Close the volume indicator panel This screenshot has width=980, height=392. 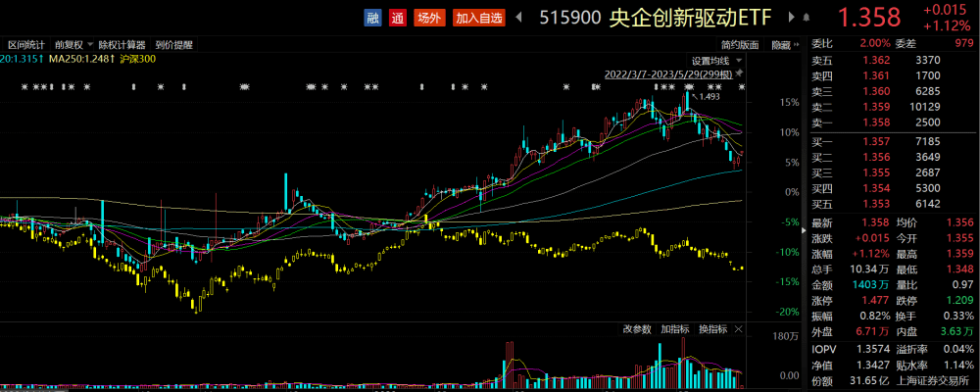coord(738,329)
